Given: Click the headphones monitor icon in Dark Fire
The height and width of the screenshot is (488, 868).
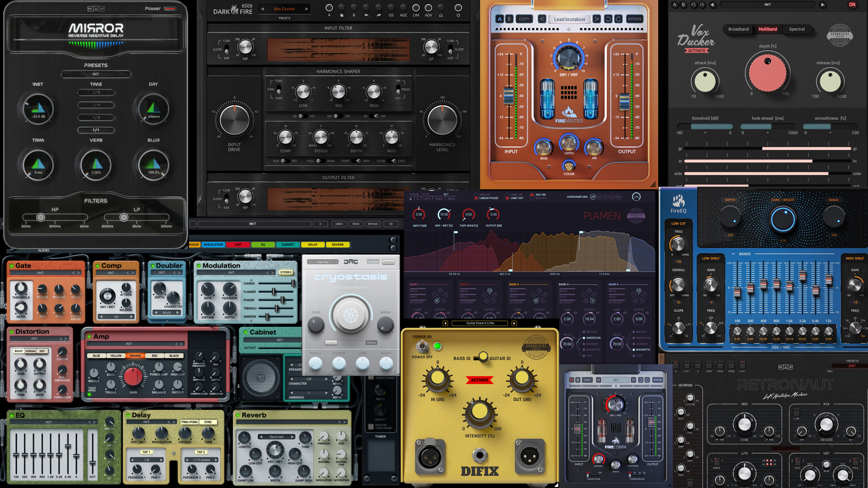Looking at the screenshot, I should [x=441, y=15].
